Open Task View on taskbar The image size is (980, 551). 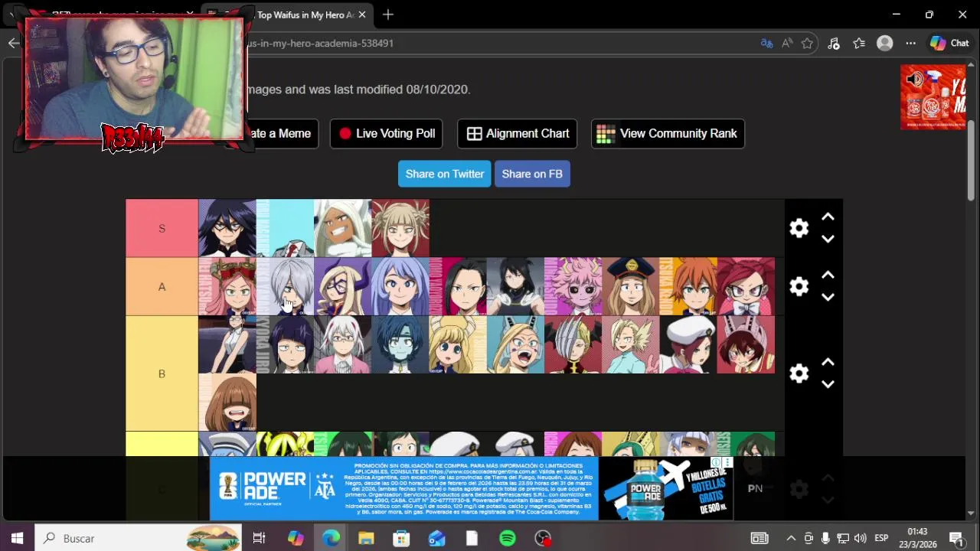click(x=259, y=538)
